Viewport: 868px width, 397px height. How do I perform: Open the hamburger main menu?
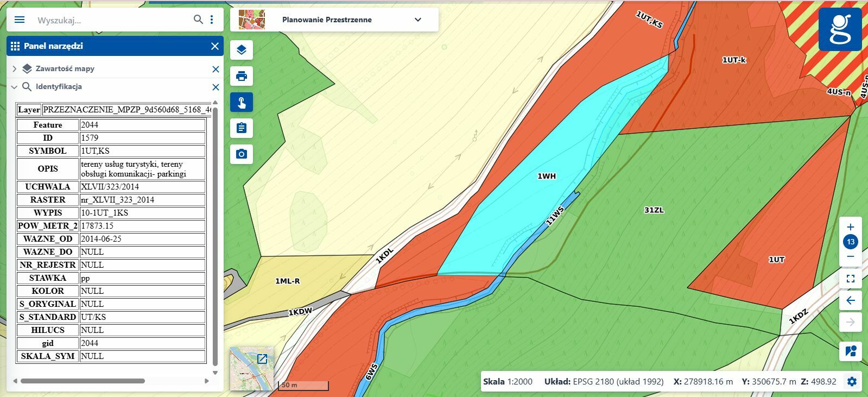20,20
